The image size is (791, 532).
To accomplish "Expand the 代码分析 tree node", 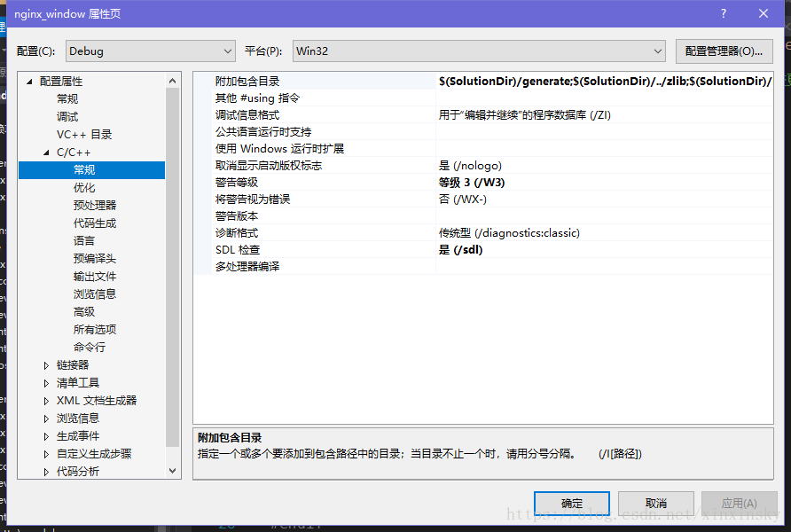I will point(46,472).
